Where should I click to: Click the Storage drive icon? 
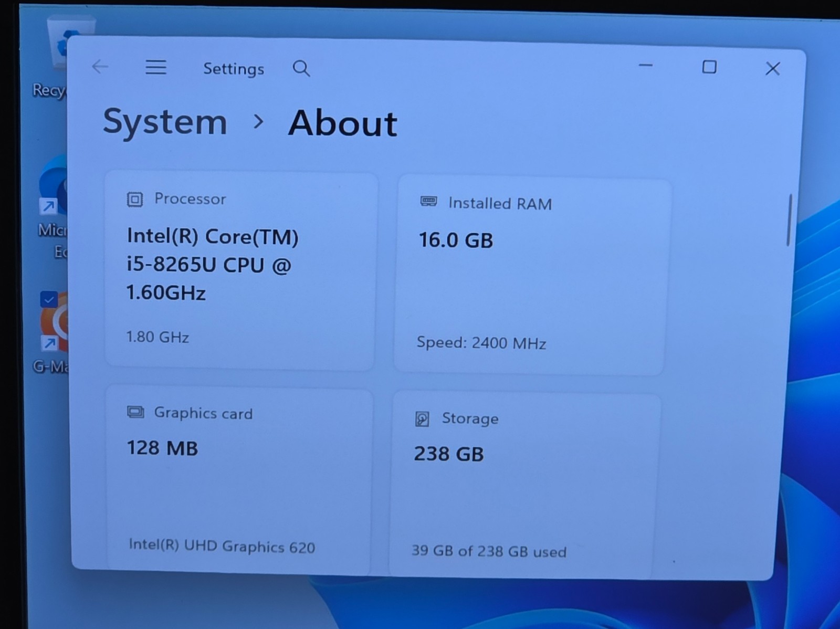pos(422,419)
